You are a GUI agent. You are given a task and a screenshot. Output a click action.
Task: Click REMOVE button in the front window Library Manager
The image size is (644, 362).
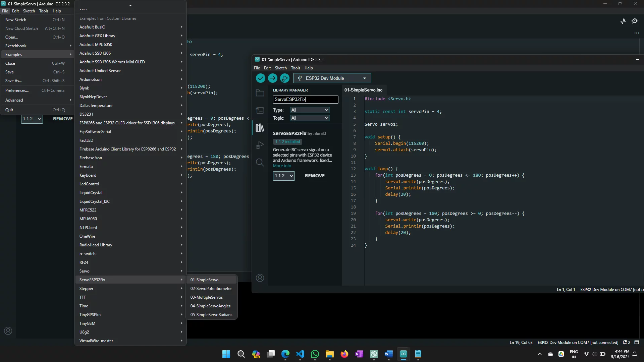pos(315,176)
